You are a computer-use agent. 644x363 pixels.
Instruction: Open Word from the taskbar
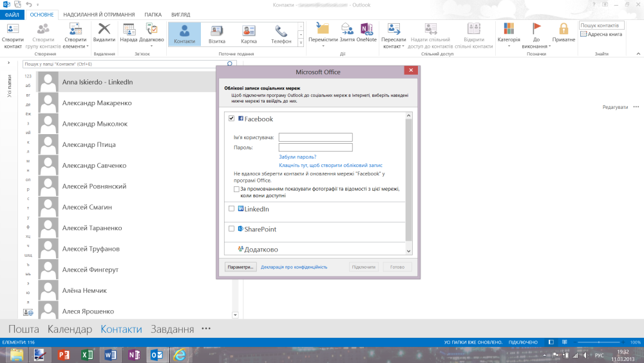111,355
